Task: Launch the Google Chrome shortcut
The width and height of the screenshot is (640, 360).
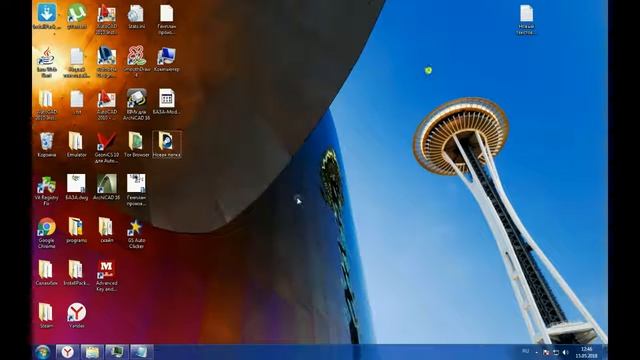Action: pos(47,233)
